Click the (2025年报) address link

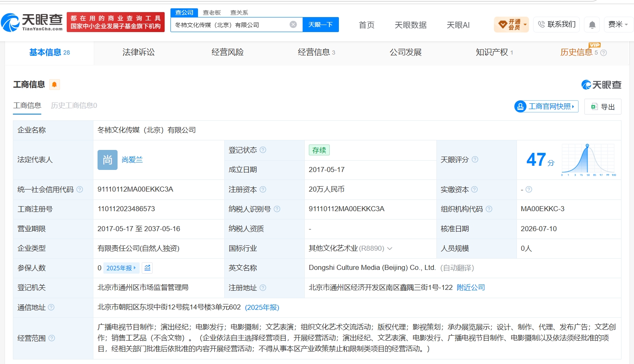coord(262,307)
